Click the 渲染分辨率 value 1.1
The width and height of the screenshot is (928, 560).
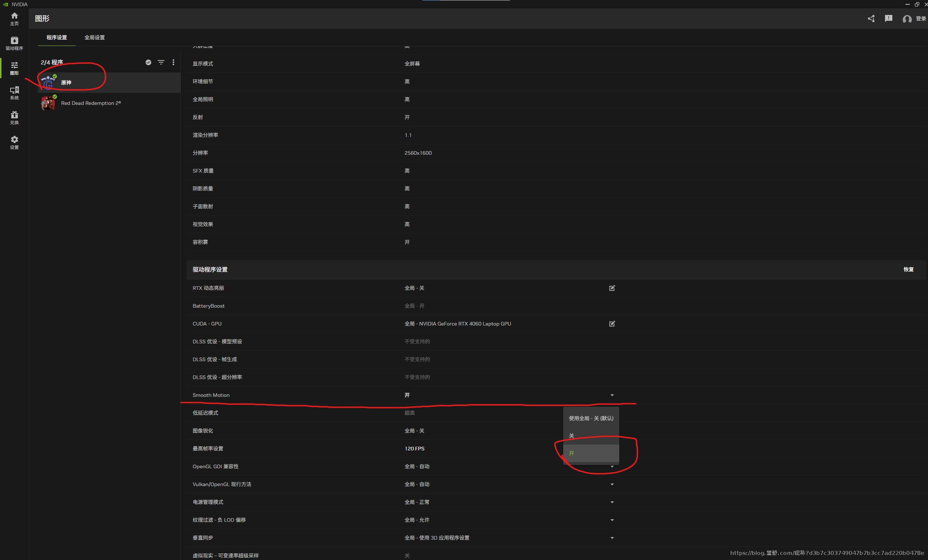click(408, 135)
